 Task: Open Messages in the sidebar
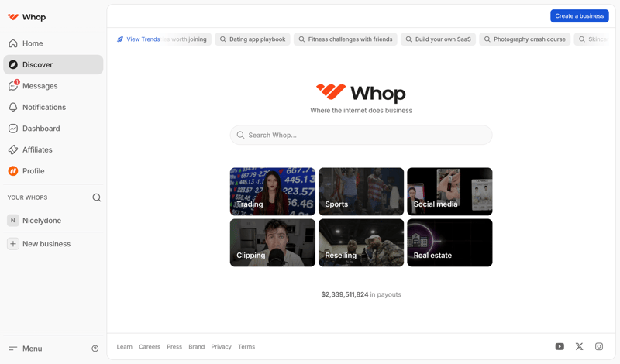coord(53,86)
